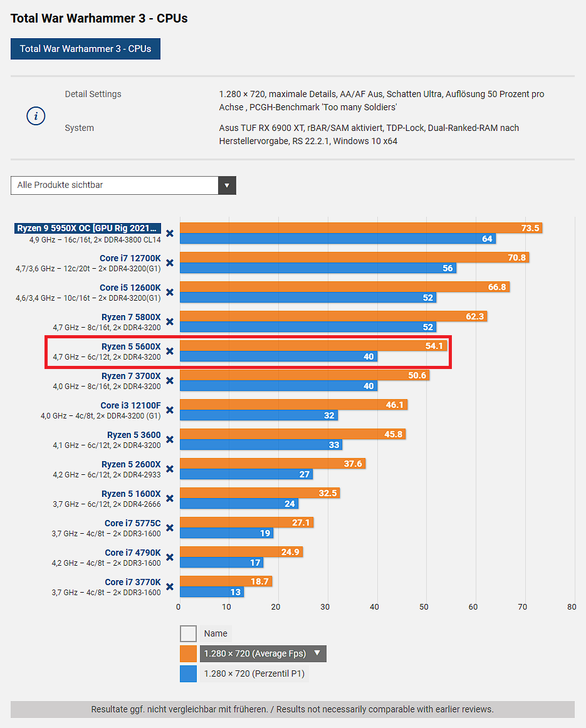
Task: Open the 1.280 × 720 (Average Fps) sort dropdown
Action: [263, 653]
